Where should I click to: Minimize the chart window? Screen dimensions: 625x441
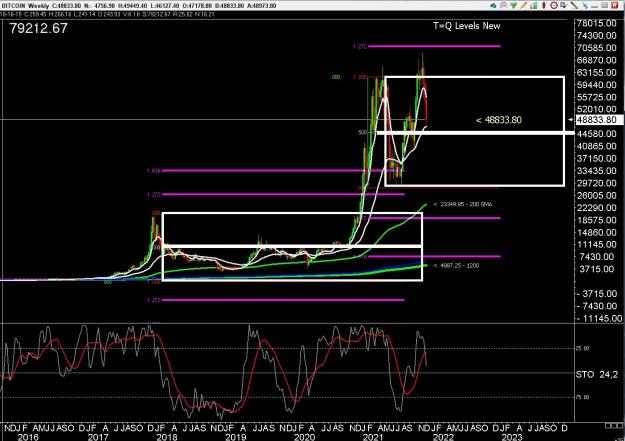595,6
